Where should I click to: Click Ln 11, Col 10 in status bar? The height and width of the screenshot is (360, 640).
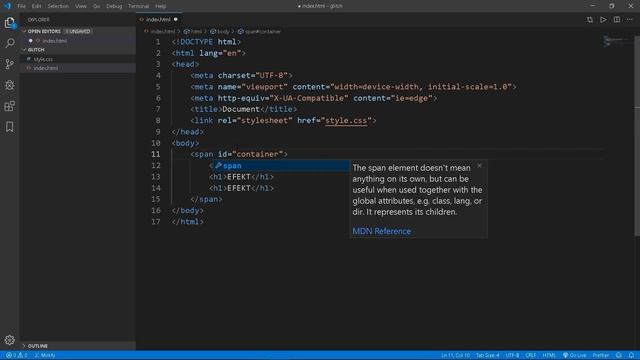(455, 355)
